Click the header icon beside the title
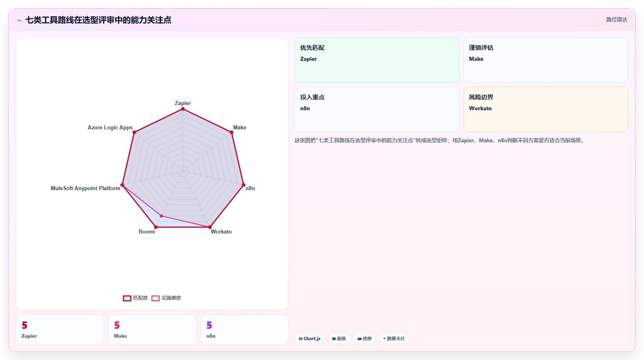 click(19, 20)
